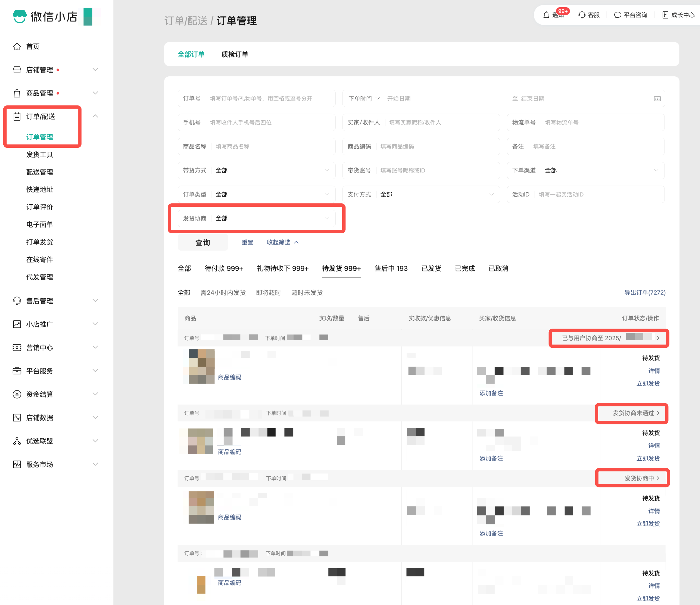Viewport: 700px width, 605px height.
Task: Click the 资金结算 yen icon
Action: [17, 394]
